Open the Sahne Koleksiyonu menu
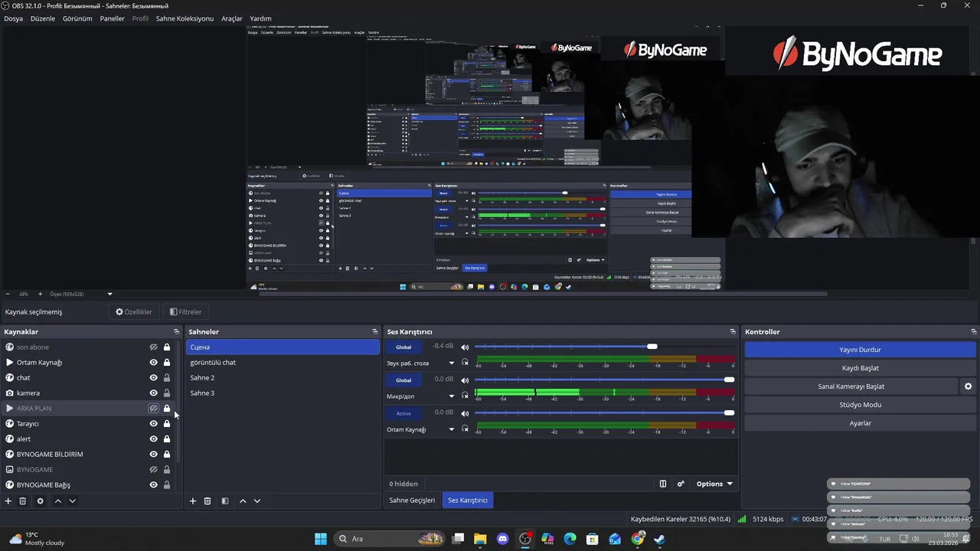This screenshot has width=980, height=551. 185,18
